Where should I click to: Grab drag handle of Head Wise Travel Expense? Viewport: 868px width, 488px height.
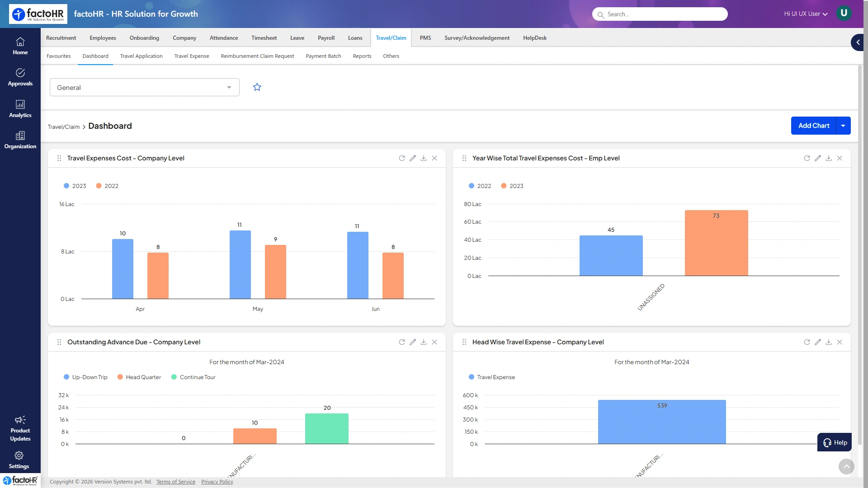pos(464,342)
